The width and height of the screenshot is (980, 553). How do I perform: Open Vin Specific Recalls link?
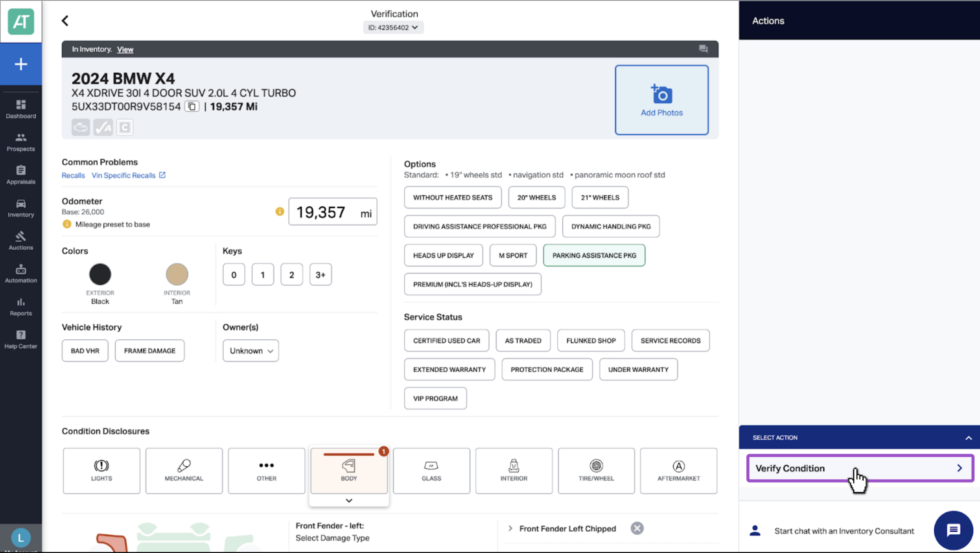(128, 175)
